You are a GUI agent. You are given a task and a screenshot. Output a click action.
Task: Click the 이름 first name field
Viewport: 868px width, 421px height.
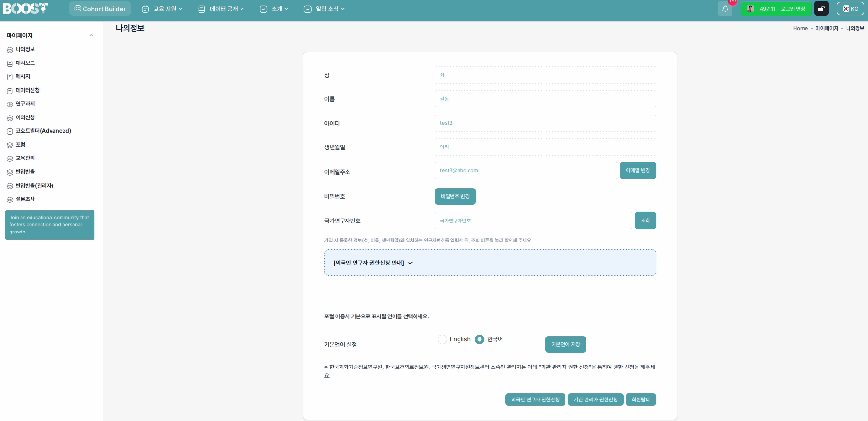tap(545, 99)
